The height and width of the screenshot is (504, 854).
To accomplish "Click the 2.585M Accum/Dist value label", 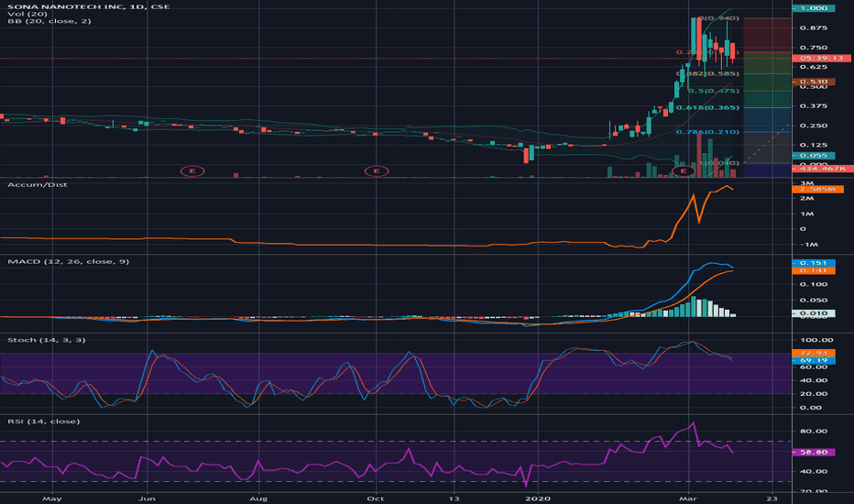I will 817,189.
